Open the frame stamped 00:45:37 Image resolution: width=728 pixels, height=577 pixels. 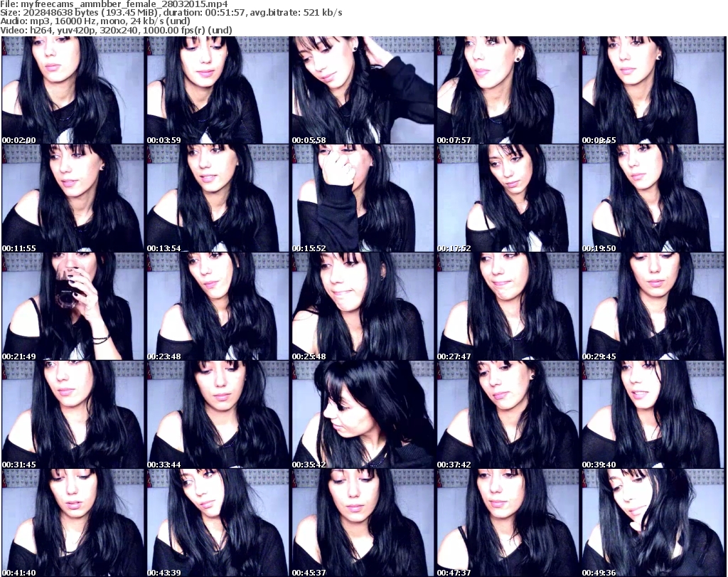coord(363,523)
